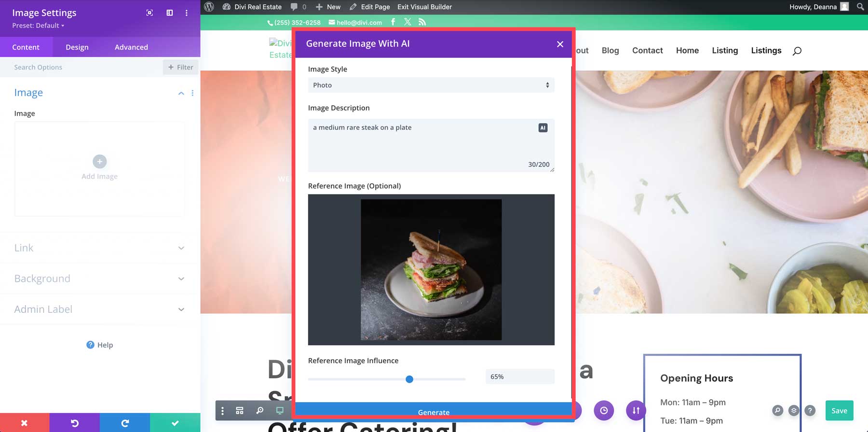
Task: Open the Listing nav menu item
Action: [725, 50]
